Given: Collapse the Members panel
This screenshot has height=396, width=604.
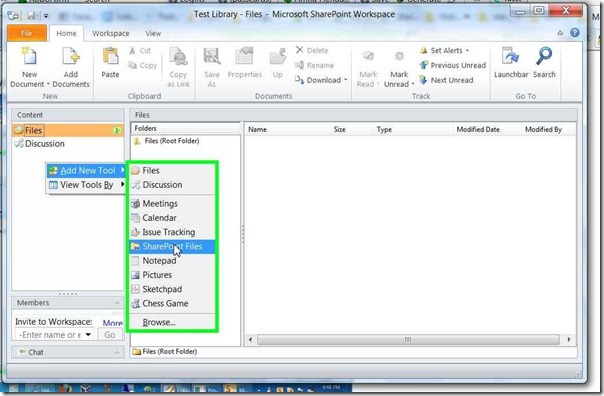Looking at the screenshot, I should tap(117, 303).
